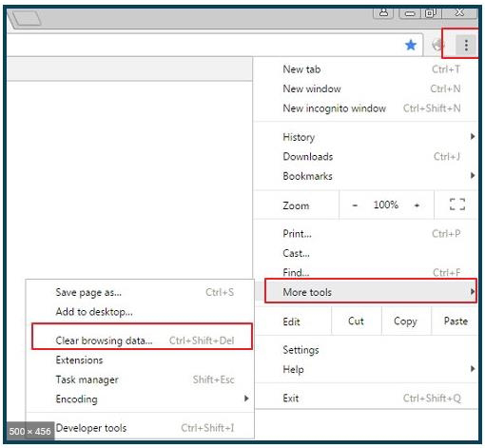This screenshot has width=485, height=448.
Task: Select Save page as... in submenu
Action: pos(140,292)
